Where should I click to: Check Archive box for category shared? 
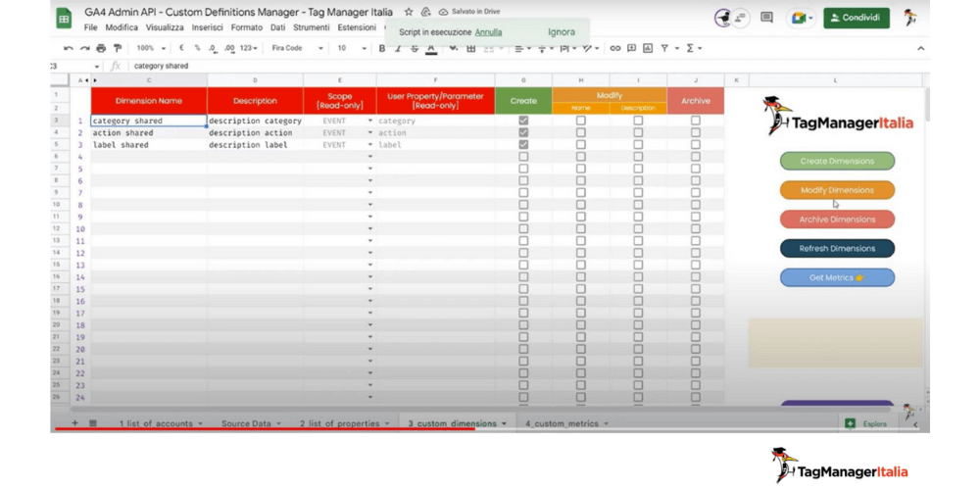[696, 121]
